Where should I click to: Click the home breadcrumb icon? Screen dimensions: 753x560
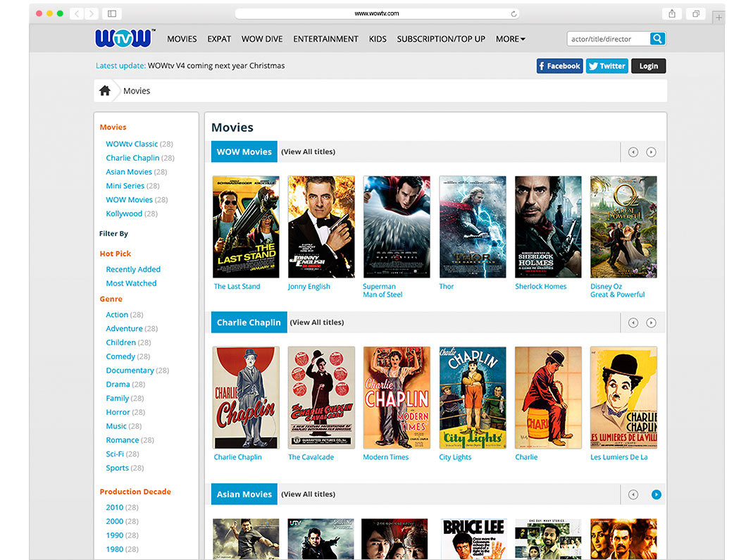(x=106, y=89)
